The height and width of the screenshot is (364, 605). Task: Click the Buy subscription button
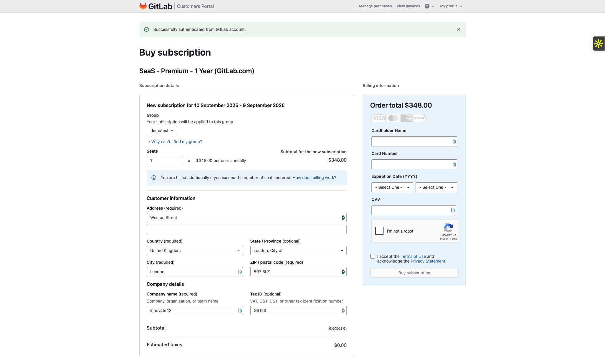tap(414, 273)
